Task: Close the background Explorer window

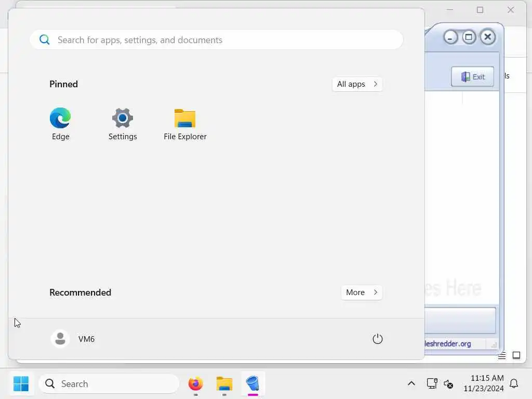Action: 511,10
